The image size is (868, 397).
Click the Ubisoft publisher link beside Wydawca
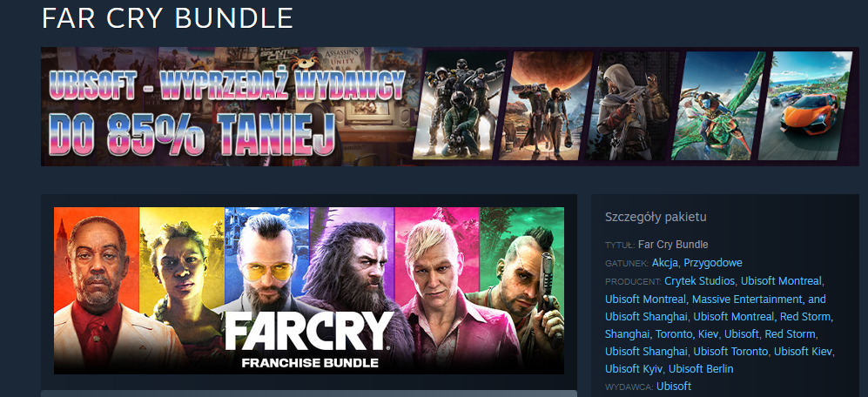point(674,386)
